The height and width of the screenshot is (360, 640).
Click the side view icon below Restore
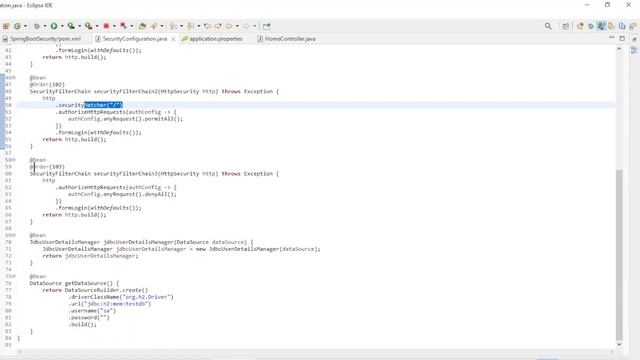[x=634, y=50]
